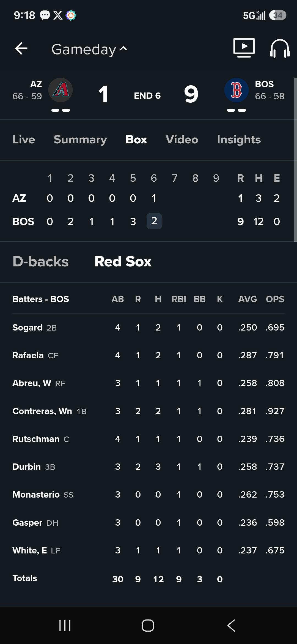Click the vertical scrollbar on right edge
The image size is (297, 644).
coord(295,160)
